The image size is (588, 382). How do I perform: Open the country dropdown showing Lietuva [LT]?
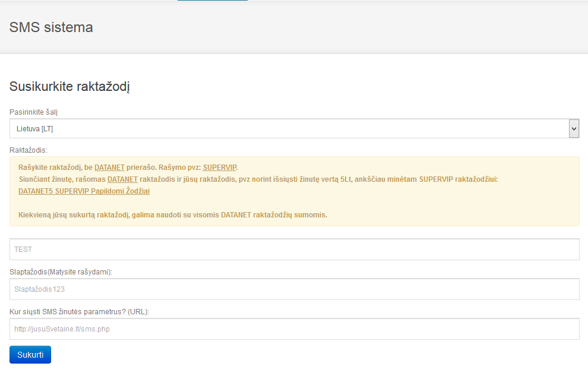pos(295,129)
